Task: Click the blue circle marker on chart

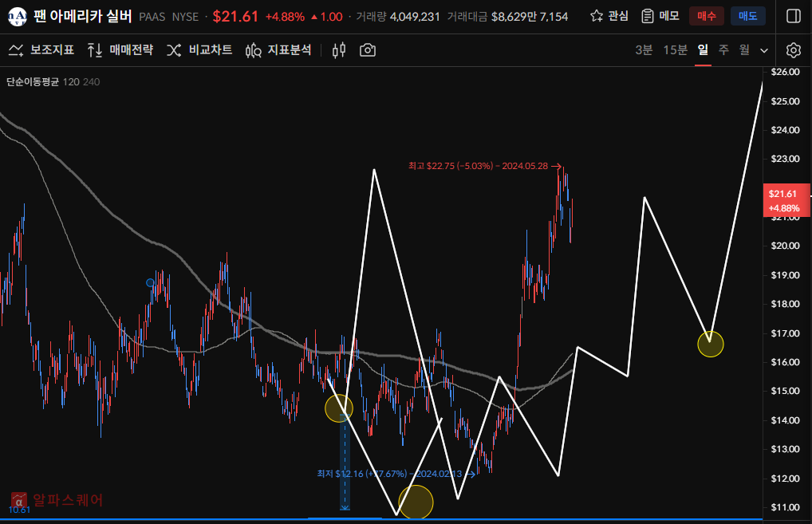Action: [x=150, y=282]
